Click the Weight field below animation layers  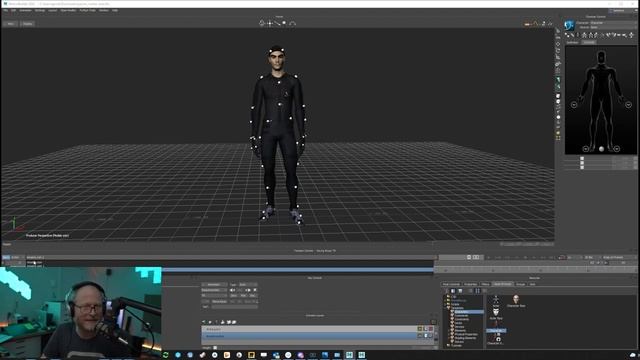pyautogui.click(x=216, y=348)
